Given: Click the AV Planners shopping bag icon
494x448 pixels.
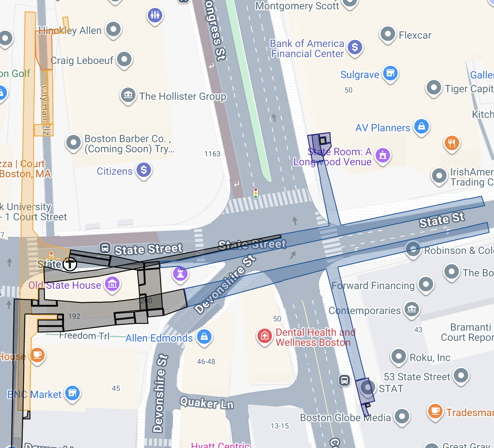Looking at the screenshot, I should pos(421,127).
